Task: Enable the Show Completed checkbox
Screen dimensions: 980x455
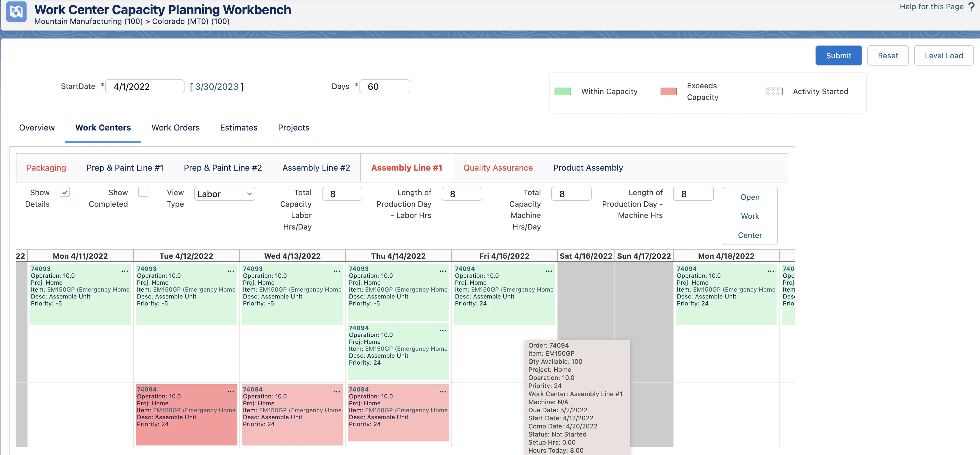Action: (x=144, y=192)
